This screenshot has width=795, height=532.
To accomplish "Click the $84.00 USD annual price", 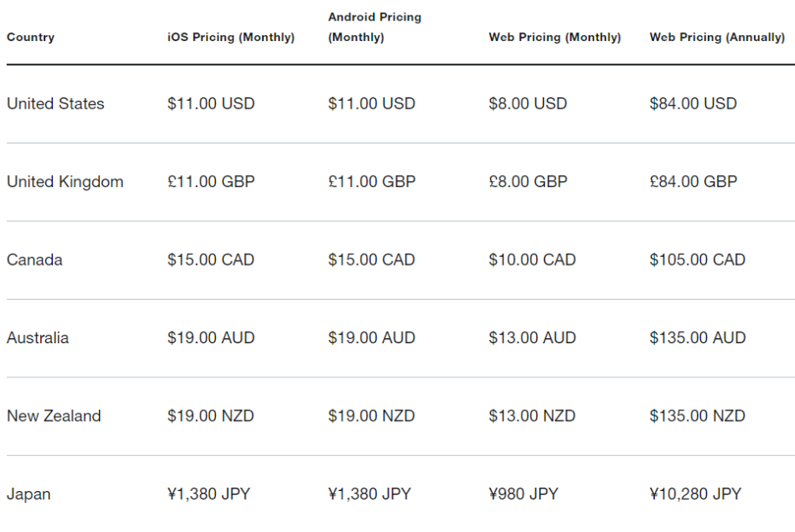I will pyautogui.click(x=693, y=103).
